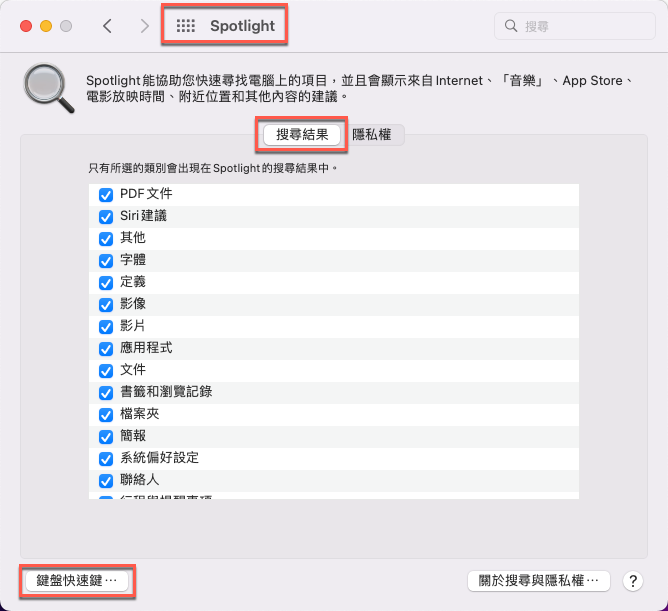
Task: Uncheck 書籤和瀏覽記錄 checkbox
Action: pyautogui.click(x=106, y=393)
